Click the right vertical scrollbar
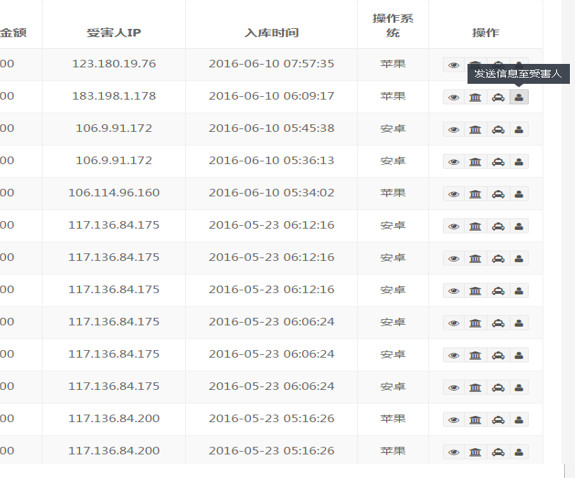This screenshot has height=478, width=575. (568, 239)
